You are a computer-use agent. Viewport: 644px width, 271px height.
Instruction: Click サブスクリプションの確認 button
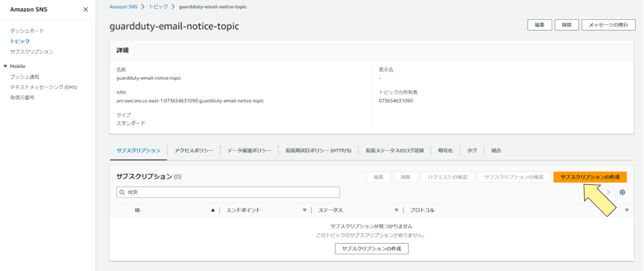[514, 177]
